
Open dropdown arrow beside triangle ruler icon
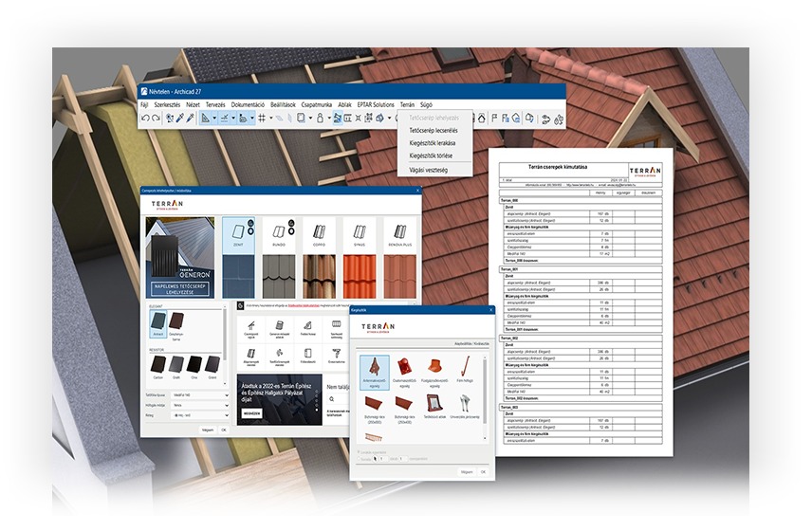[x=215, y=118]
